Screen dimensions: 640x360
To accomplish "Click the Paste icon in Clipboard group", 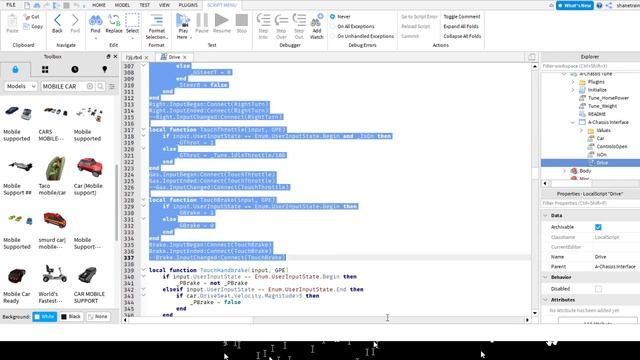I will 12,21.
